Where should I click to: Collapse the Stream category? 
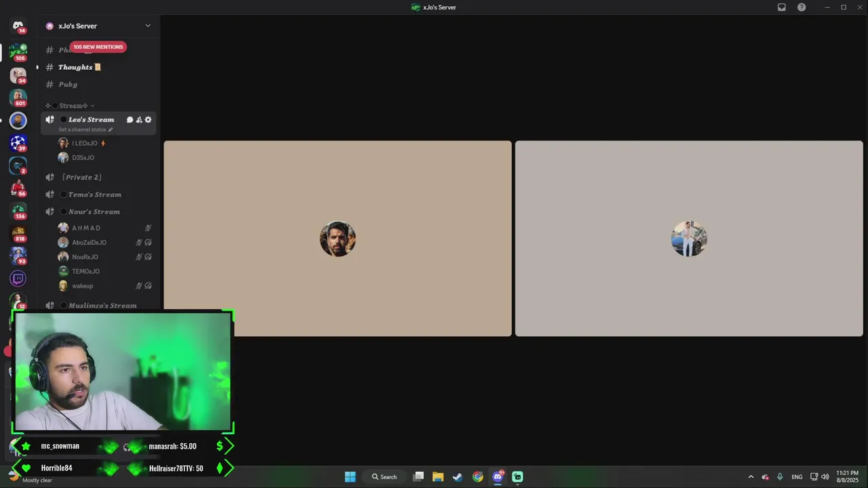tap(73, 106)
